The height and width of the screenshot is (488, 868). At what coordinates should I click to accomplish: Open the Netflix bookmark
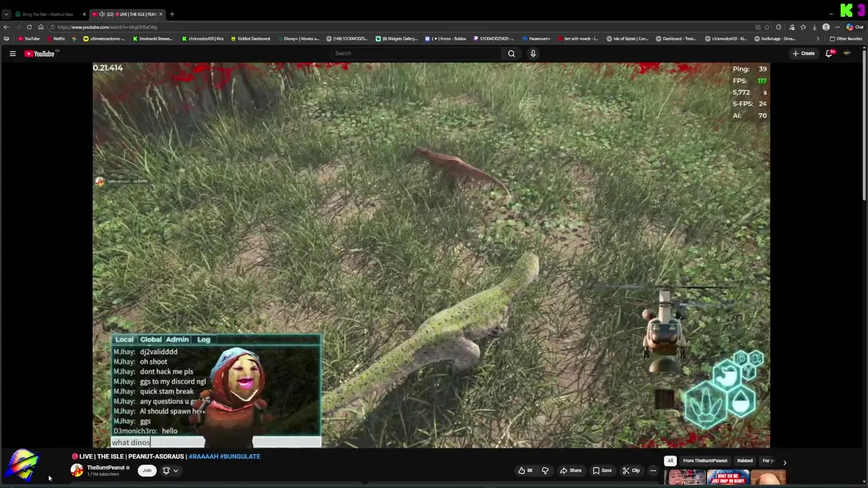pyautogui.click(x=56, y=39)
